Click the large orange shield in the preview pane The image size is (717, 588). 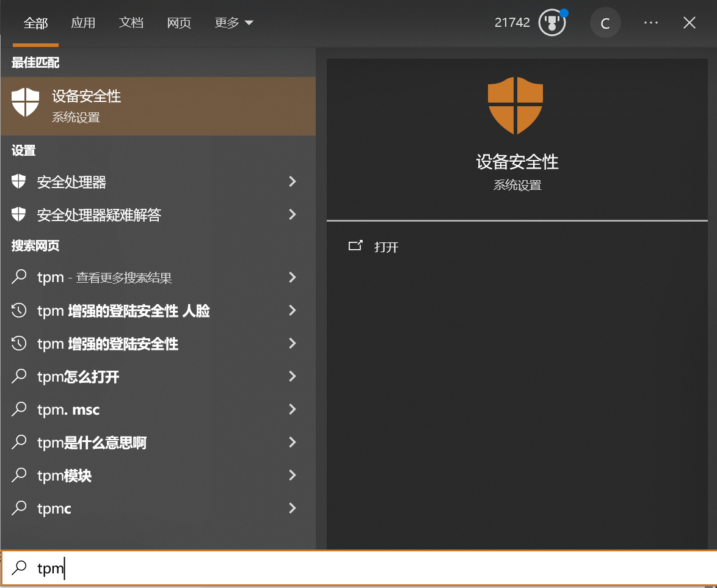click(x=516, y=105)
